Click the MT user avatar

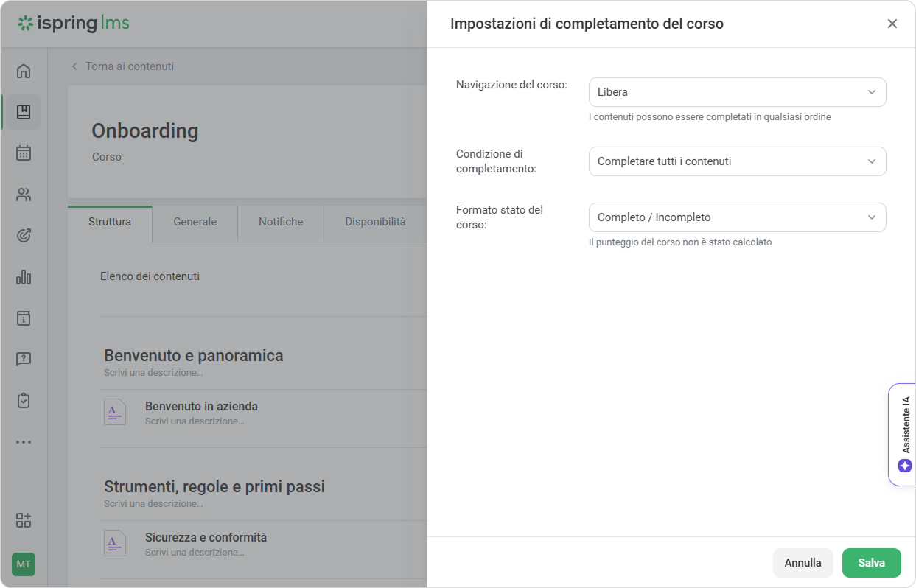pos(24,564)
